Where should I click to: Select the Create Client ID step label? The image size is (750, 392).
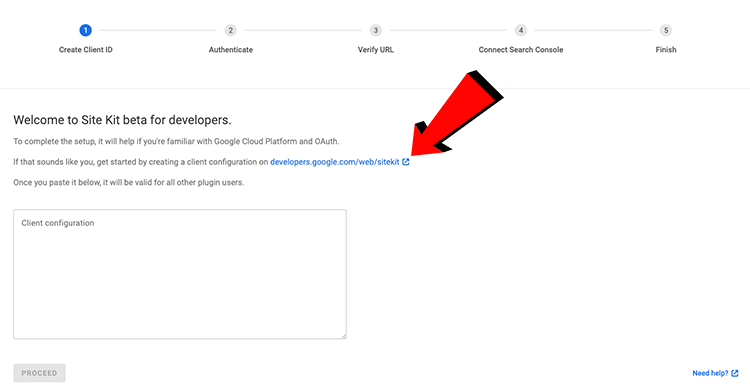click(x=86, y=50)
